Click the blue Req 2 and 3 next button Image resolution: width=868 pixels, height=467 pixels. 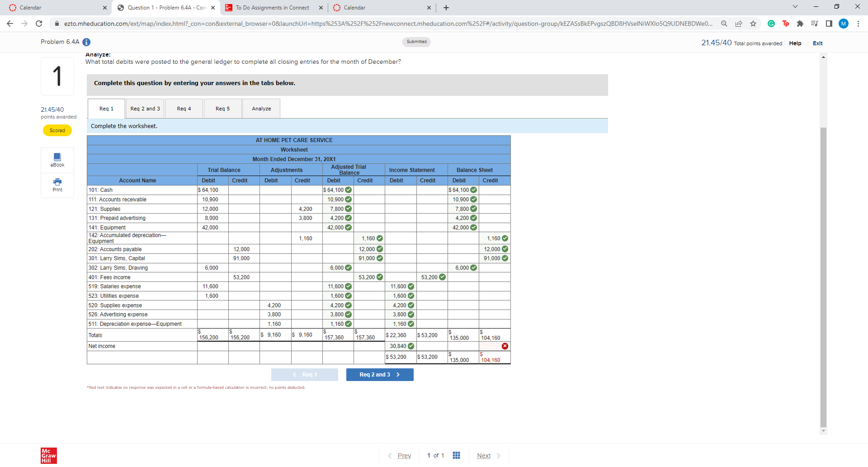click(380, 375)
